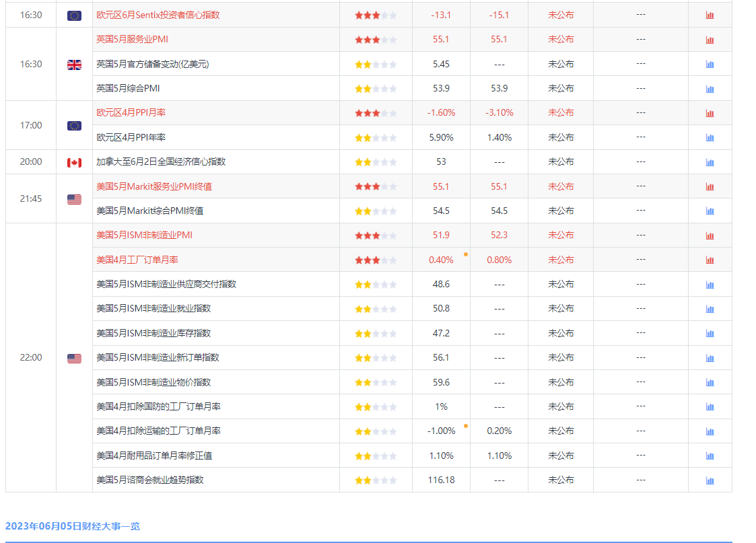The height and width of the screenshot is (543, 756).
Task: Click forecast value -3.10%
Action: 500,113
